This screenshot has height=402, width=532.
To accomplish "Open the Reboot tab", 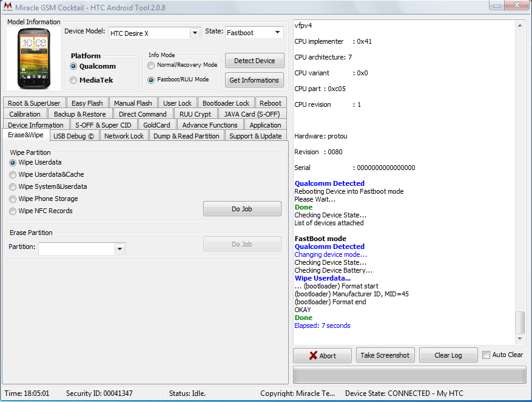I will click(271, 103).
